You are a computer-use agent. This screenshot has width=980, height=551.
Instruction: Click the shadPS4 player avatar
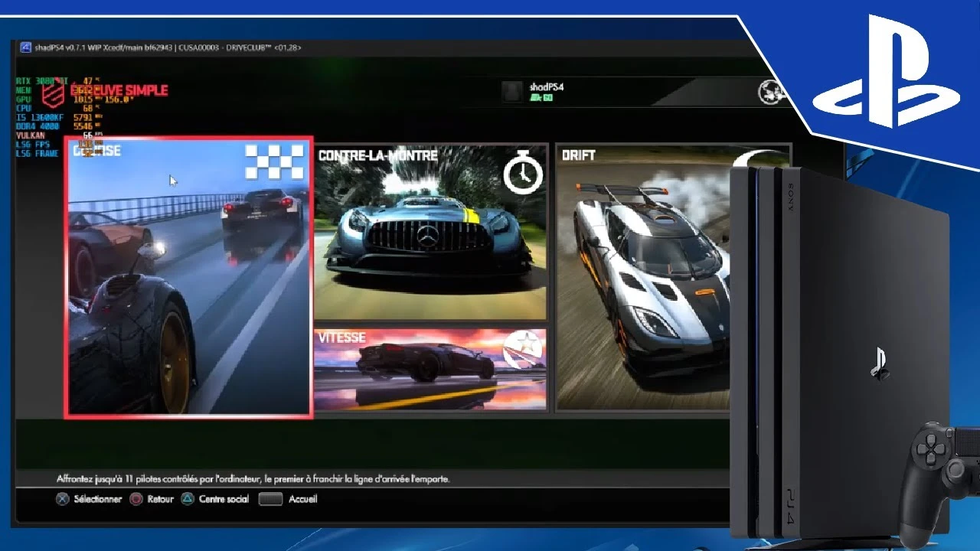(x=511, y=91)
